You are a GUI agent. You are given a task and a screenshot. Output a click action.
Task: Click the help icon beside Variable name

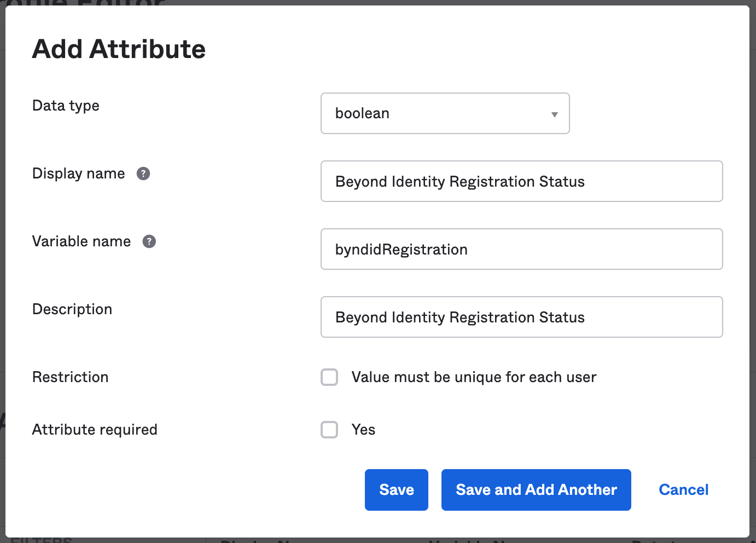tap(149, 241)
